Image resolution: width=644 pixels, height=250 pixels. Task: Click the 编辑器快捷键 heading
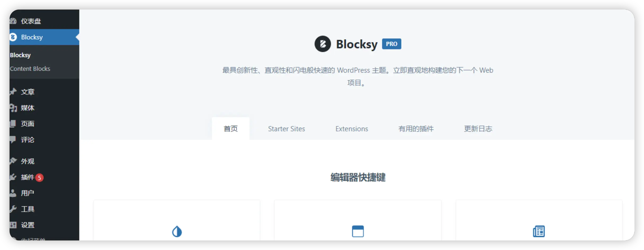358,177
